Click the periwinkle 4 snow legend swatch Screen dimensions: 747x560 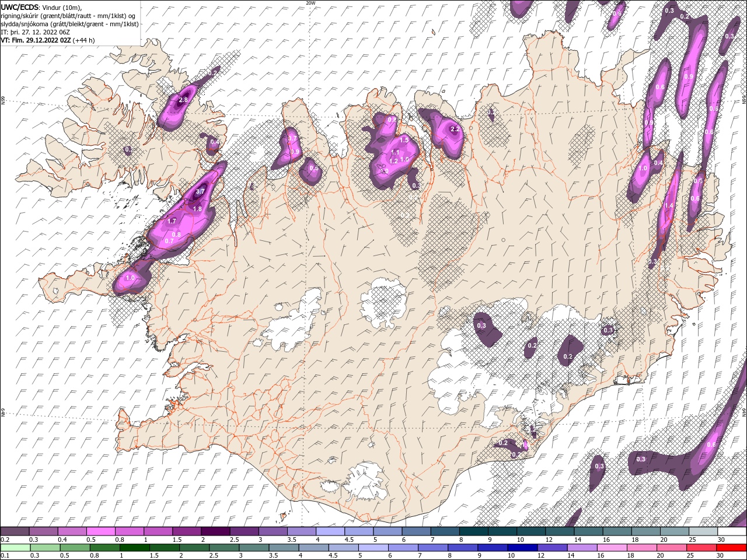pos(331,531)
